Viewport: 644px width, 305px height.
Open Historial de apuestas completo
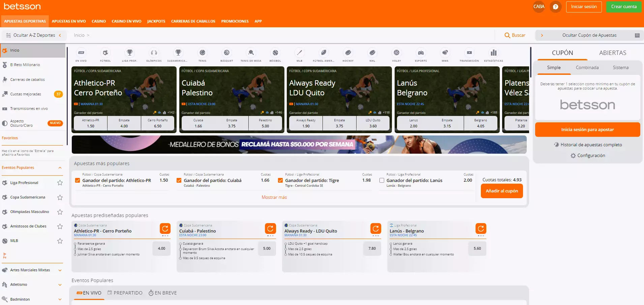(x=588, y=145)
